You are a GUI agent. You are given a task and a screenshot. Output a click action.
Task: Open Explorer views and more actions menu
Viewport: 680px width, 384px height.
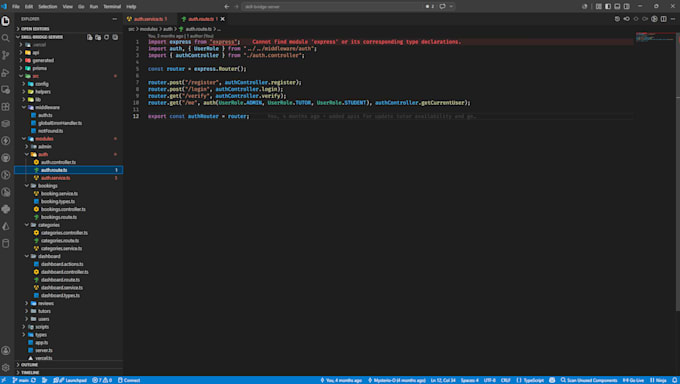[x=114, y=19]
